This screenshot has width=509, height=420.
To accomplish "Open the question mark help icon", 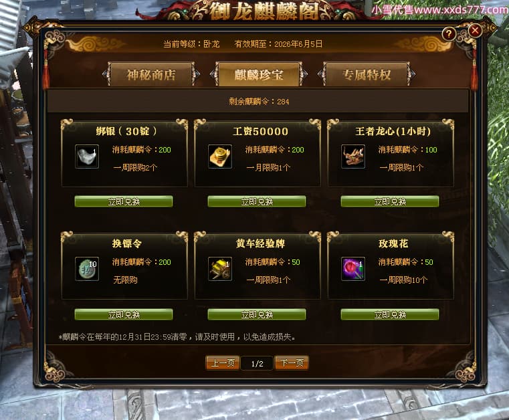I will pyautogui.click(x=449, y=33).
